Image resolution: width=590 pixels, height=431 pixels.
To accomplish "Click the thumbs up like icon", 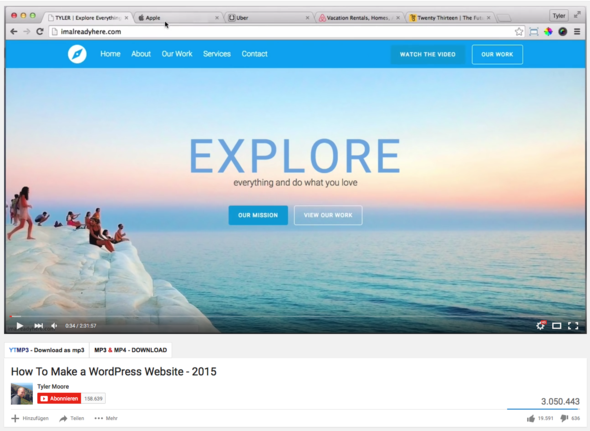I will (x=531, y=418).
